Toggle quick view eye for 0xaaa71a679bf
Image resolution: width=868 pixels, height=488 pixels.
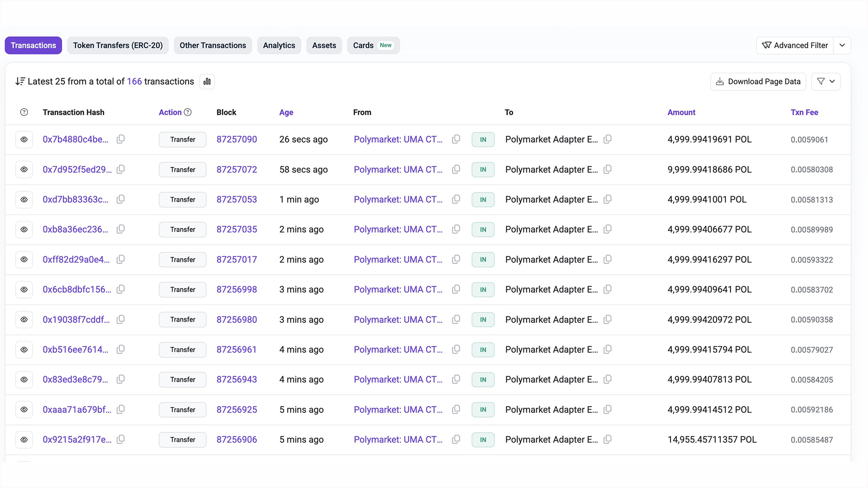(x=24, y=409)
